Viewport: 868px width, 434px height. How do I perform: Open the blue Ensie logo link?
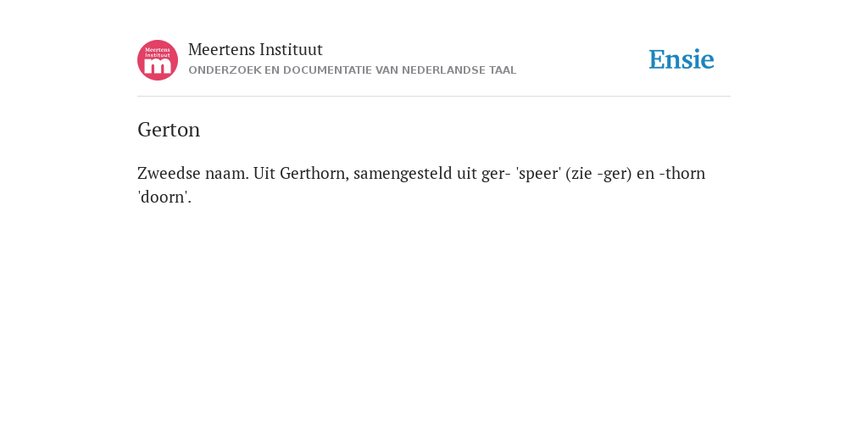[x=682, y=59]
